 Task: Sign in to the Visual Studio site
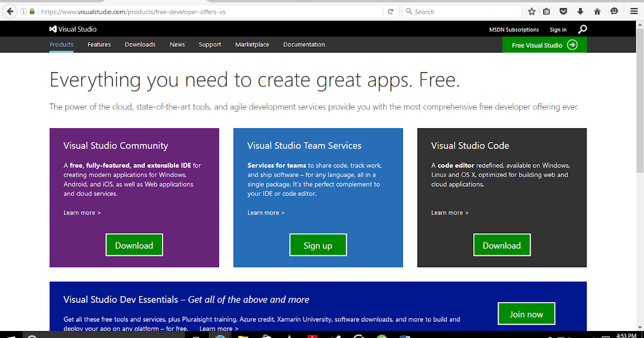[x=558, y=30]
